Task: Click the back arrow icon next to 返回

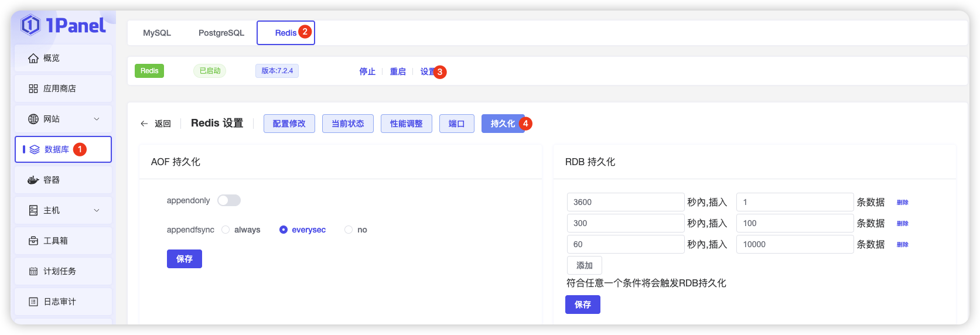Action: [144, 124]
